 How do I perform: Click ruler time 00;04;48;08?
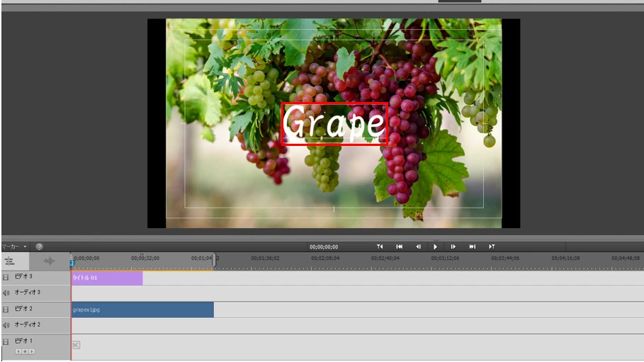point(626,258)
